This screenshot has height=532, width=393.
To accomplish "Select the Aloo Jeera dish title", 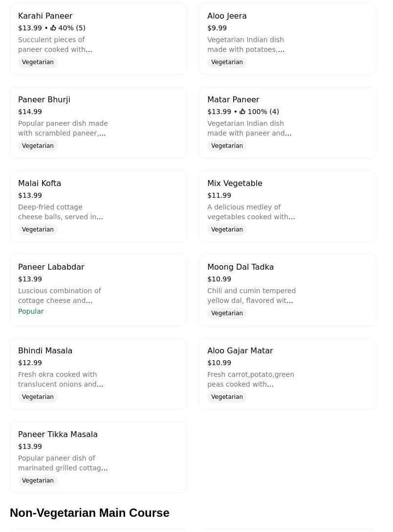I will pyautogui.click(x=227, y=16).
